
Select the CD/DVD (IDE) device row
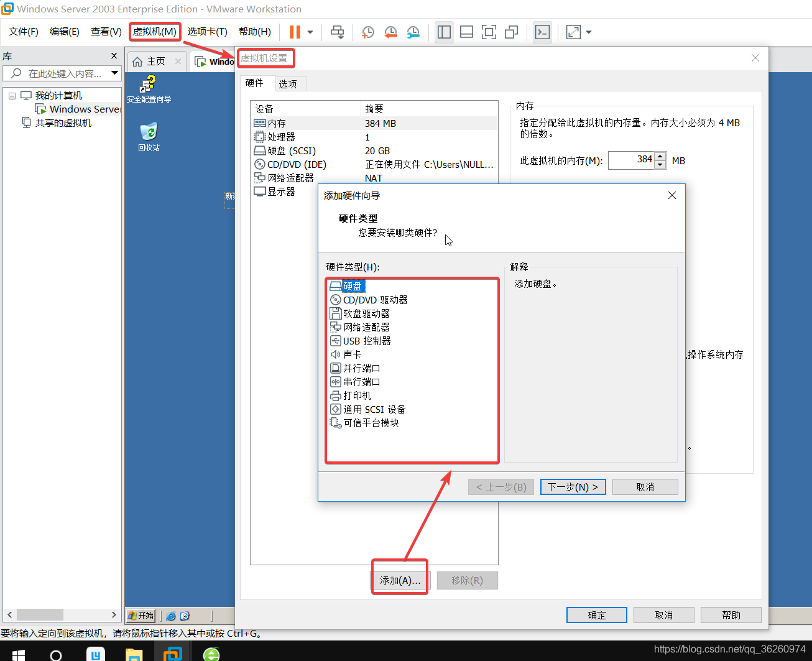374,164
